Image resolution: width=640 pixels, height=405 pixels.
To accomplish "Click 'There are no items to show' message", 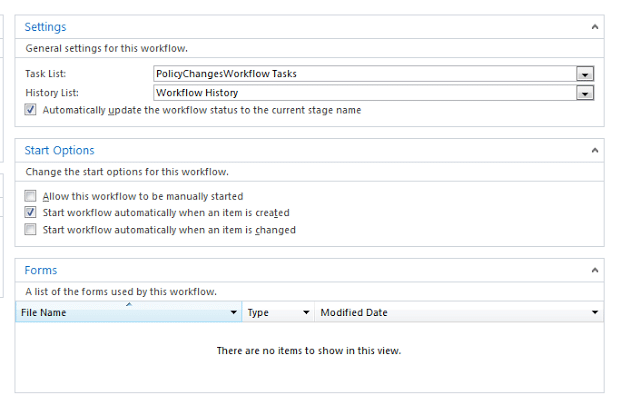I will (309, 351).
